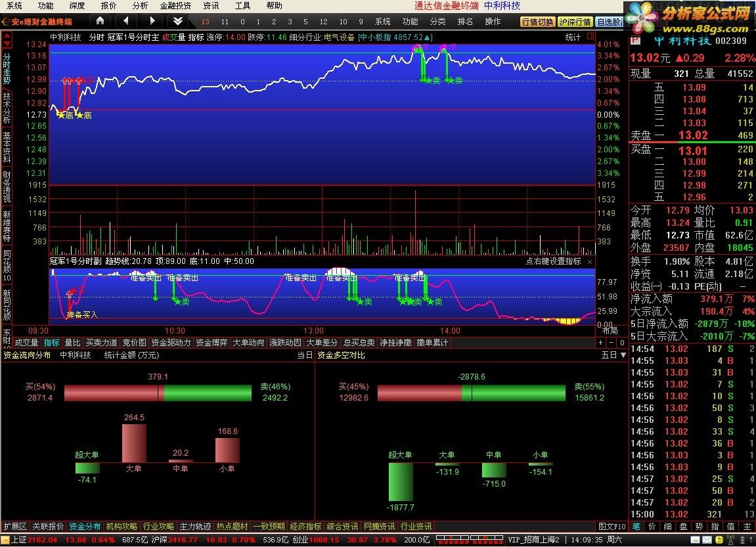Click minus button on indicator tab row
Screen dimensions: 756x547
point(611,343)
